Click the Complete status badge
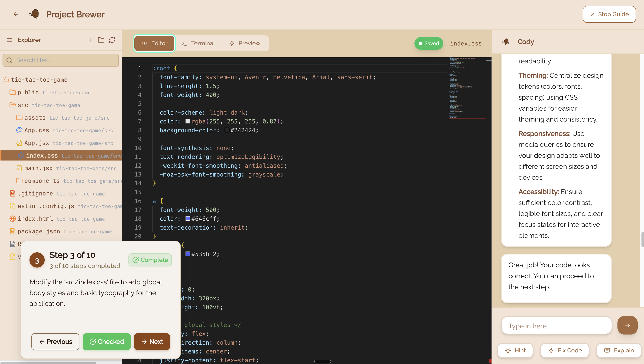Screen dimensions: 644x364 [150, 260]
